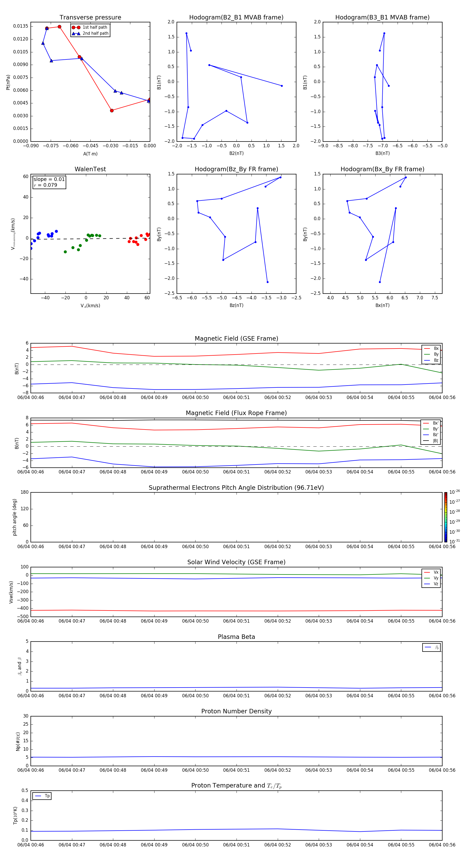Click the "By'" entry in Flux Rope legend

(431, 429)
